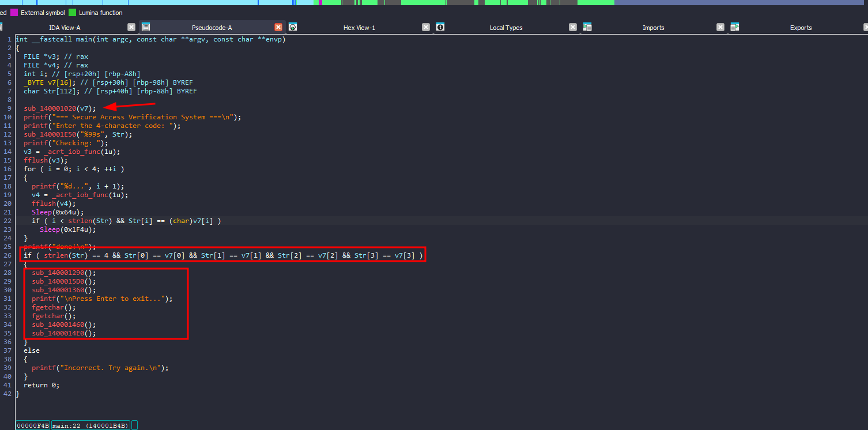Click sub_140001E50 function call on line 12

[x=50, y=134]
